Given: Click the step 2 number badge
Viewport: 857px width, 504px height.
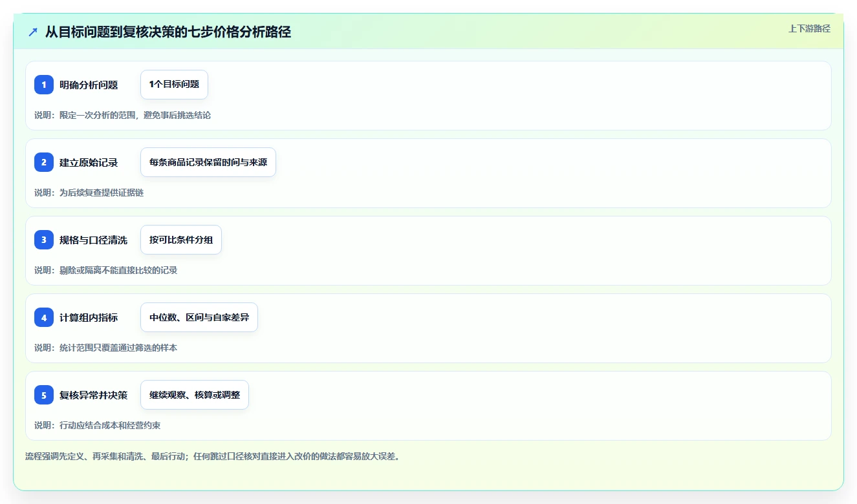Looking at the screenshot, I should 44,162.
